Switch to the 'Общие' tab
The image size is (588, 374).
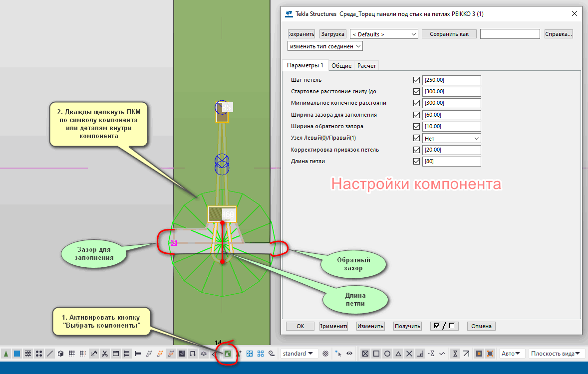point(341,66)
